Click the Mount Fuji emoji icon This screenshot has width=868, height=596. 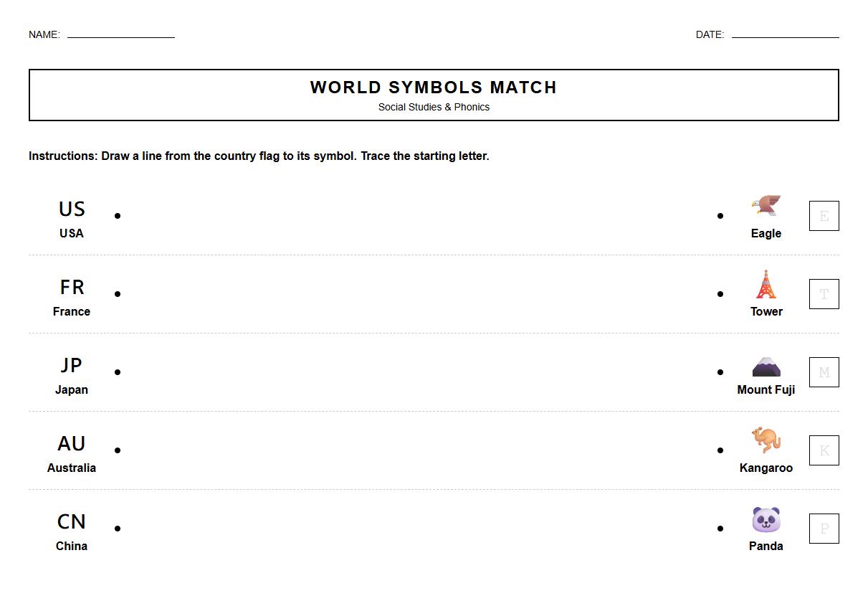pyautogui.click(x=766, y=366)
